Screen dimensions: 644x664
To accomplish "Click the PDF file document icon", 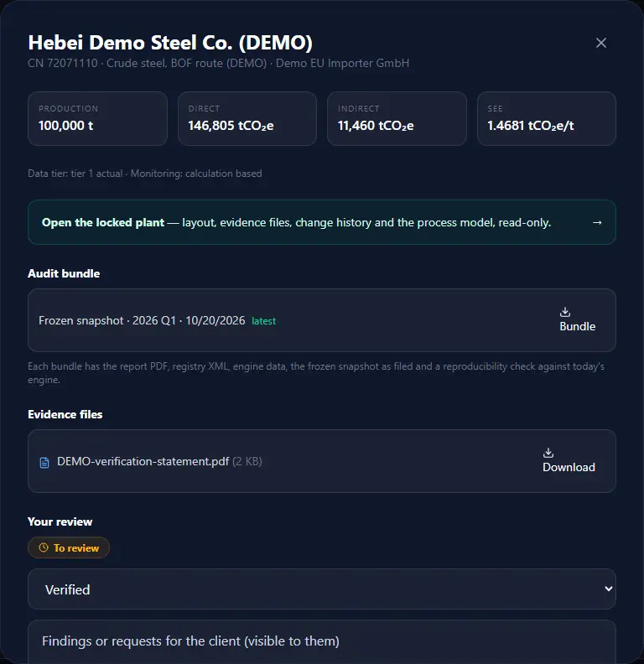I will (44, 463).
